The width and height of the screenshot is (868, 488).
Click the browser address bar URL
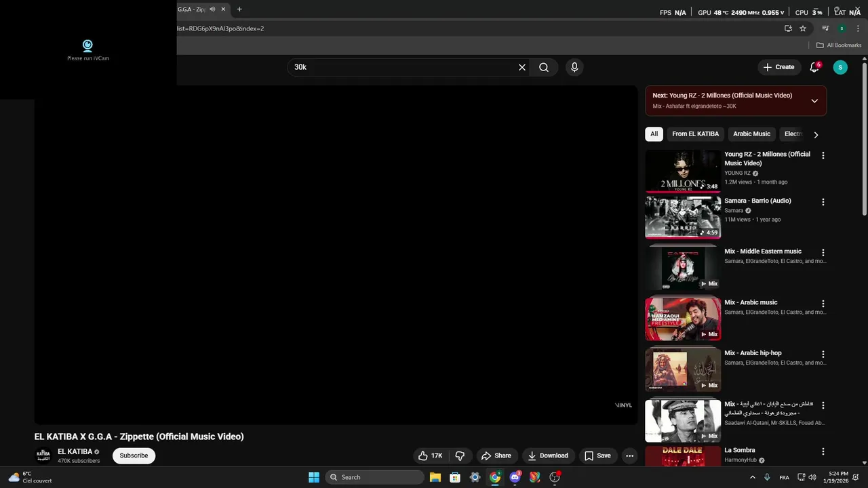220,28
